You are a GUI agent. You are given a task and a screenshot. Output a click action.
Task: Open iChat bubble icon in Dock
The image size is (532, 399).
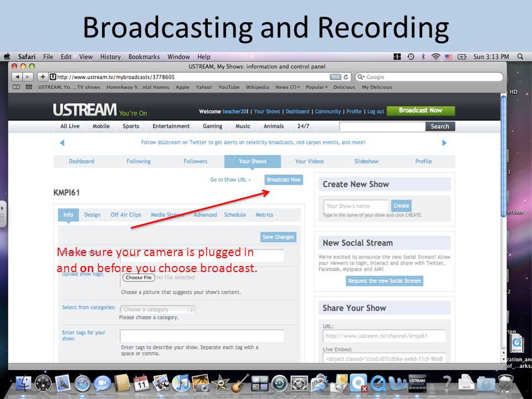tap(102, 383)
